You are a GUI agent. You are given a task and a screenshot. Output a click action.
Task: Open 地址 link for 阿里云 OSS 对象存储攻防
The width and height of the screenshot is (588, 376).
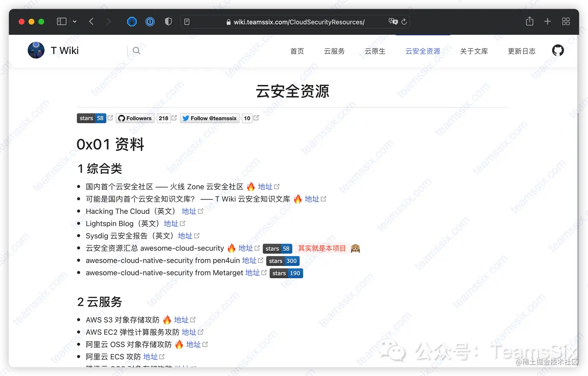pyautogui.click(x=193, y=344)
